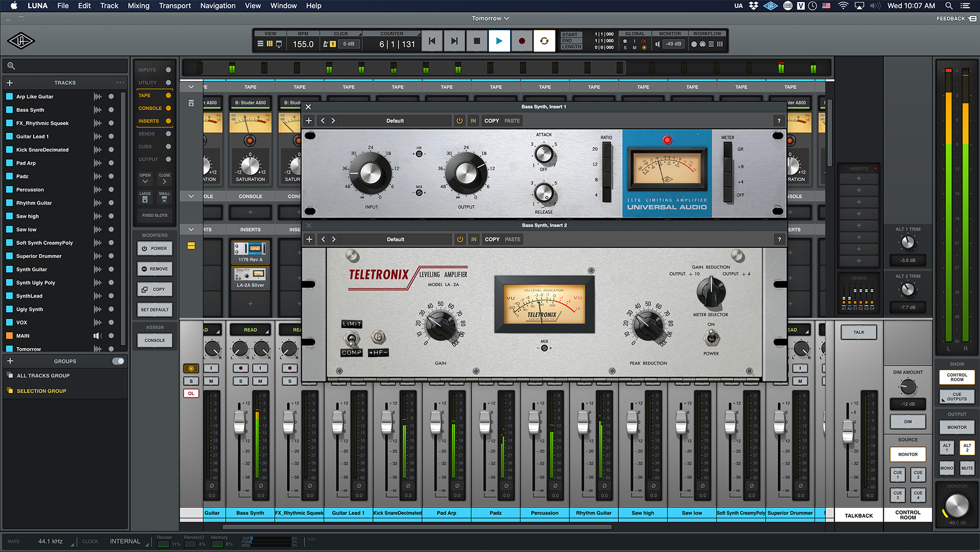Flip the LIMIT/COMP switch on the LA-2A
This screenshot has width=980, height=552.
click(x=351, y=338)
